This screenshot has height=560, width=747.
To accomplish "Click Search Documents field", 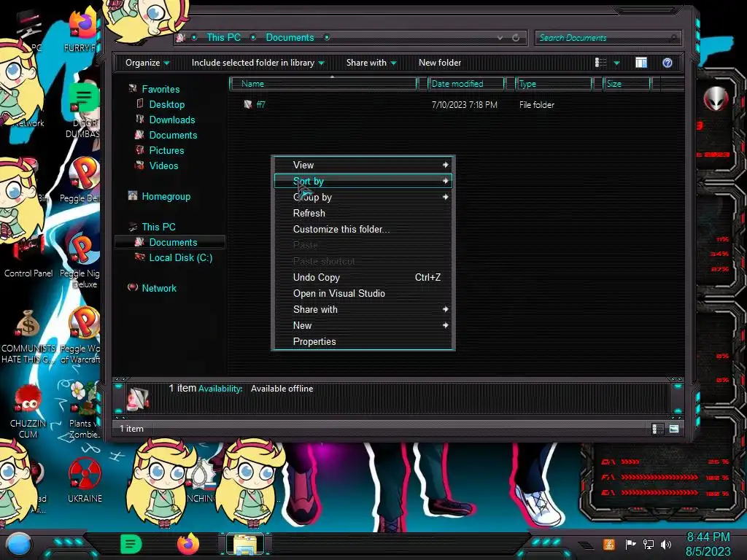I will [608, 38].
